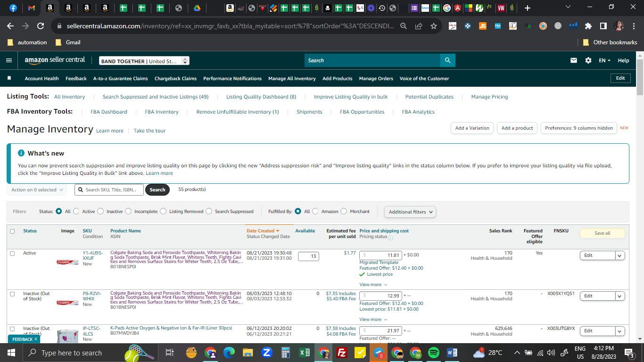Select the Inactive status filter radio

[x=100, y=211]
